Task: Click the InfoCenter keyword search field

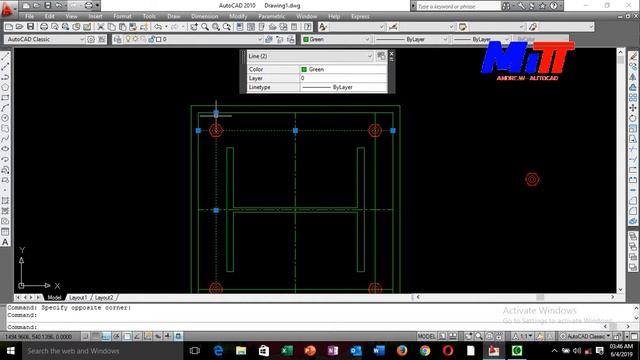Action: tap(458, 6)
